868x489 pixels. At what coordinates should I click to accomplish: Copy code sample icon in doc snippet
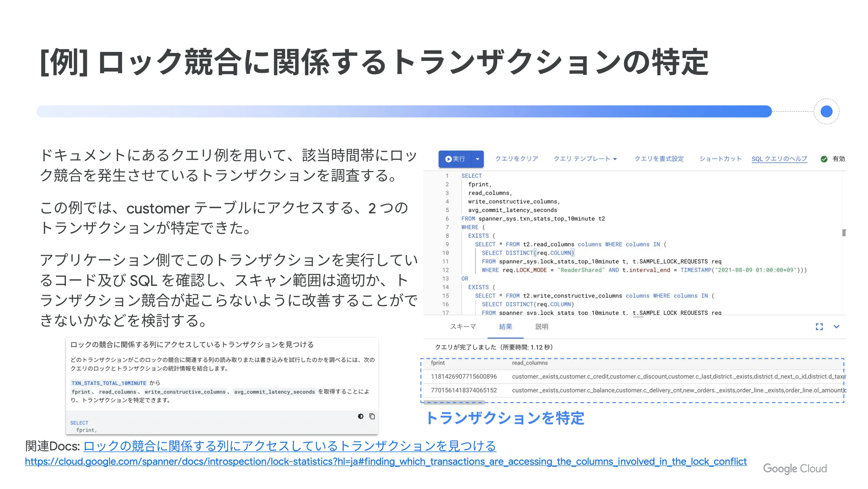pyautogui.click(x=372, y=416)
